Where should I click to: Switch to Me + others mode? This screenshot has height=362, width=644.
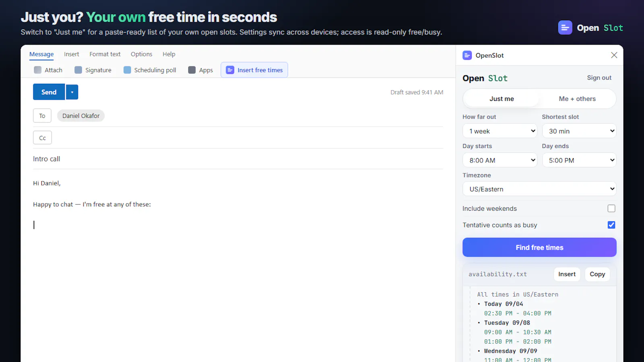point(577,99)
